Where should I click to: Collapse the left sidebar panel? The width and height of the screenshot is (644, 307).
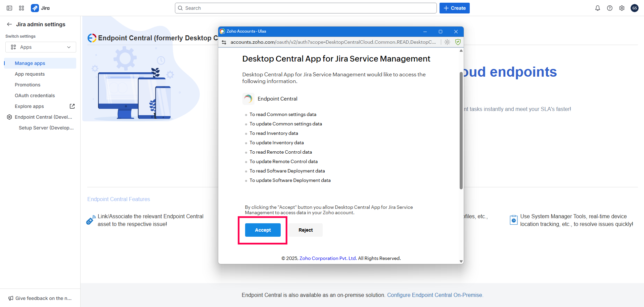(x=9, y=8)
